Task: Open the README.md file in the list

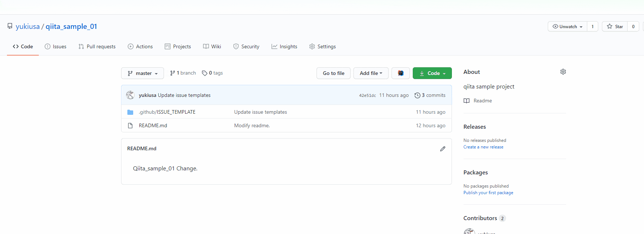Action: pyautogui.click(x=153, y=125)
